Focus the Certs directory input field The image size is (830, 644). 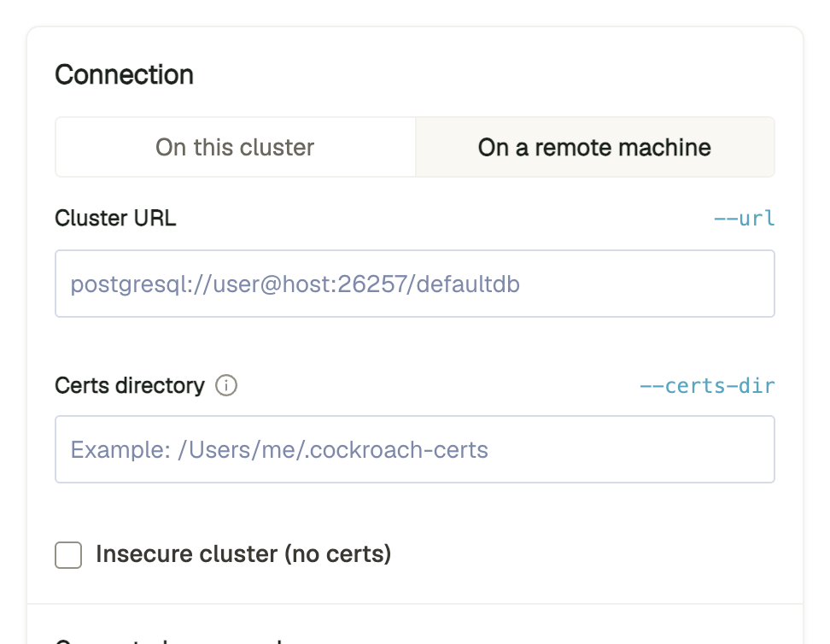[415, 449]
